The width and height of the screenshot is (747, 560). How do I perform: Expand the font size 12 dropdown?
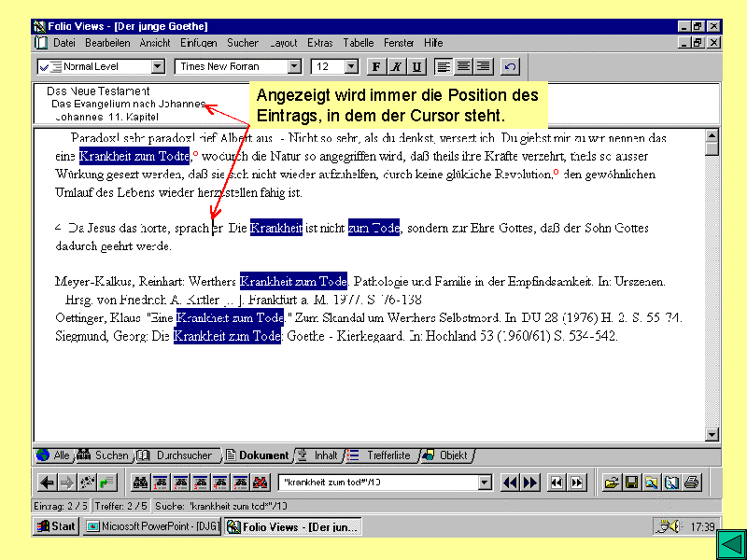pyautogui.click(x=351, y=66)
